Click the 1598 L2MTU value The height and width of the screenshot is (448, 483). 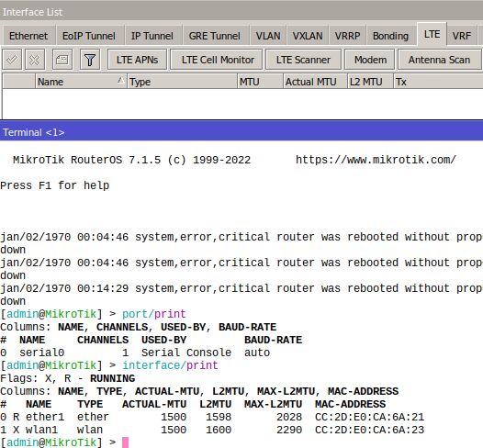click(x=219, y=417)
